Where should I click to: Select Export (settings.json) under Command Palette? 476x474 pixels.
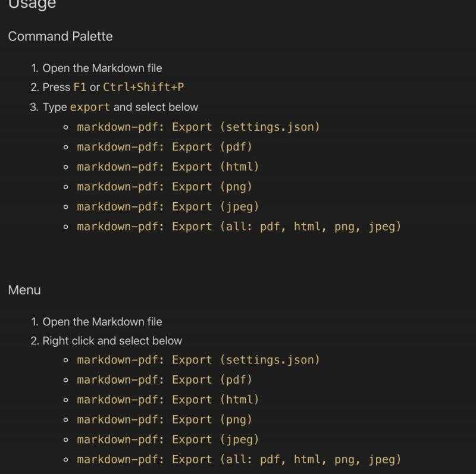click(199, 127)
